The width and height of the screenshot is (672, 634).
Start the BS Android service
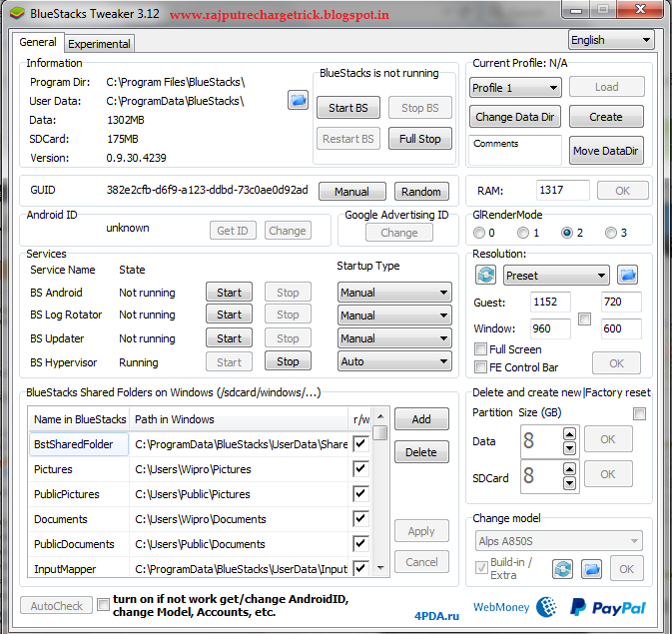pos(229,293)
